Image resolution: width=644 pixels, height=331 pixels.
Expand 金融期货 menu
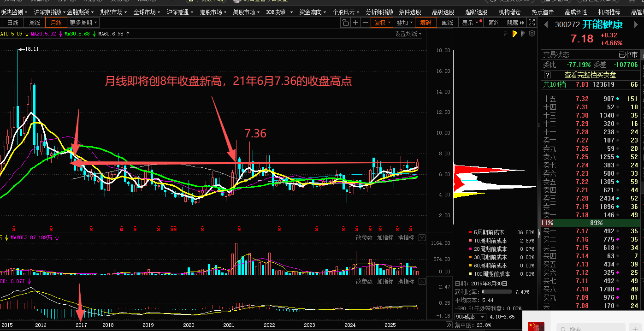(80, 12)
